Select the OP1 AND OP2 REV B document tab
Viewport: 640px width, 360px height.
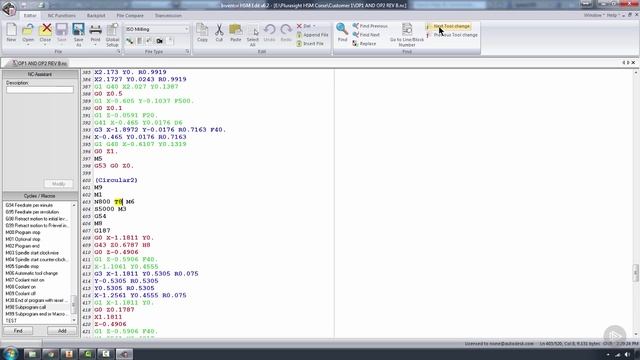[39, 63]
